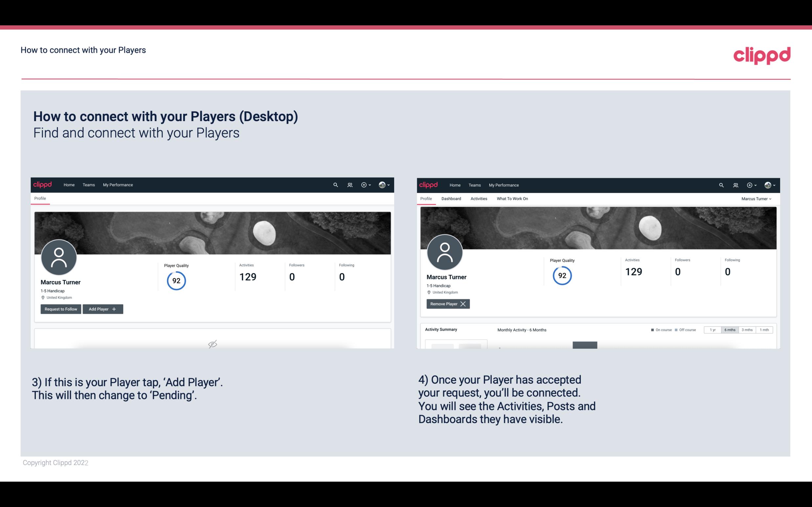812x507 pixels.
Task: Click the search icon in the navbar
Action: pyautogui.click(x=336, y=184)
